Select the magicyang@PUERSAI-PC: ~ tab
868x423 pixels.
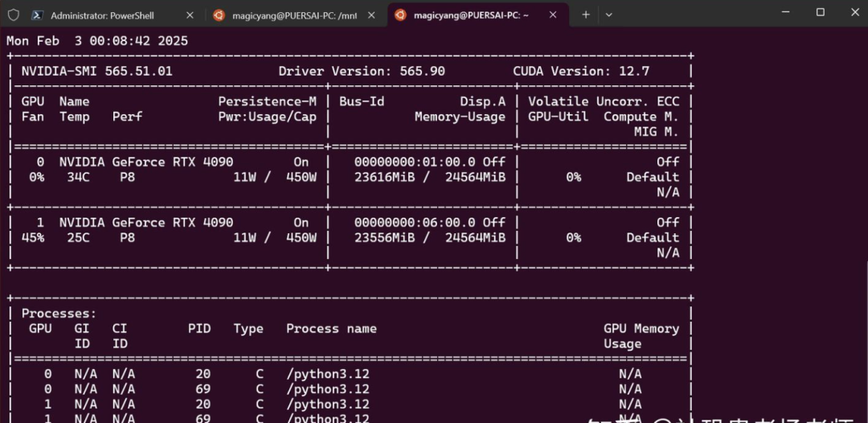coord(477,15)
